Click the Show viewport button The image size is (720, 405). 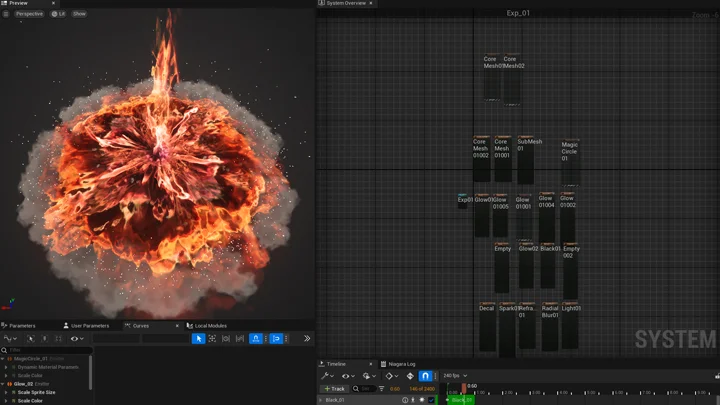[x=79, y=14]
